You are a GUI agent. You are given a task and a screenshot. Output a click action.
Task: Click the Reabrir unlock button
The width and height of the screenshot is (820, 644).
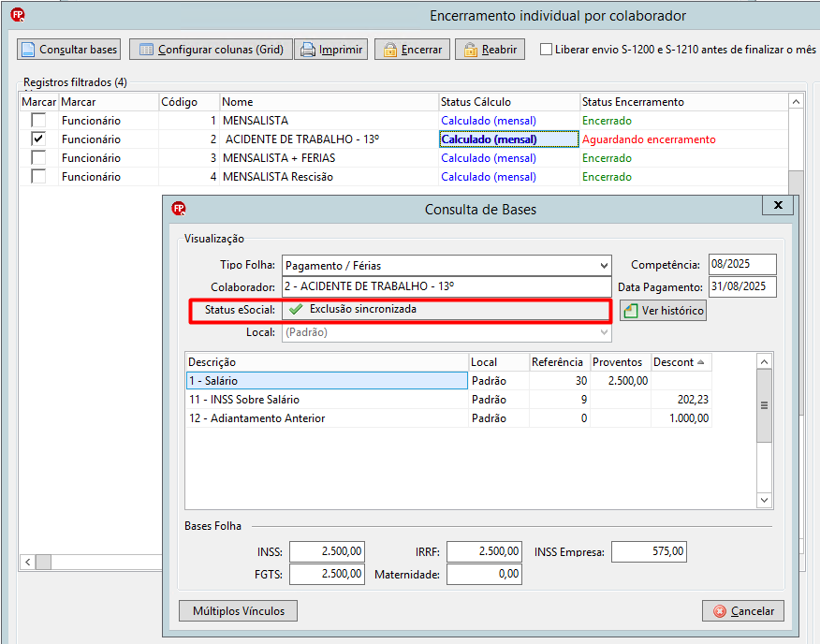[x=490, y=50]
